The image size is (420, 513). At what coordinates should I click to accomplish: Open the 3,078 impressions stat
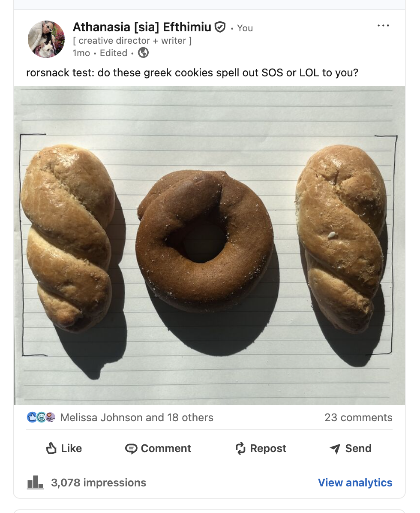tap(99, 483)
